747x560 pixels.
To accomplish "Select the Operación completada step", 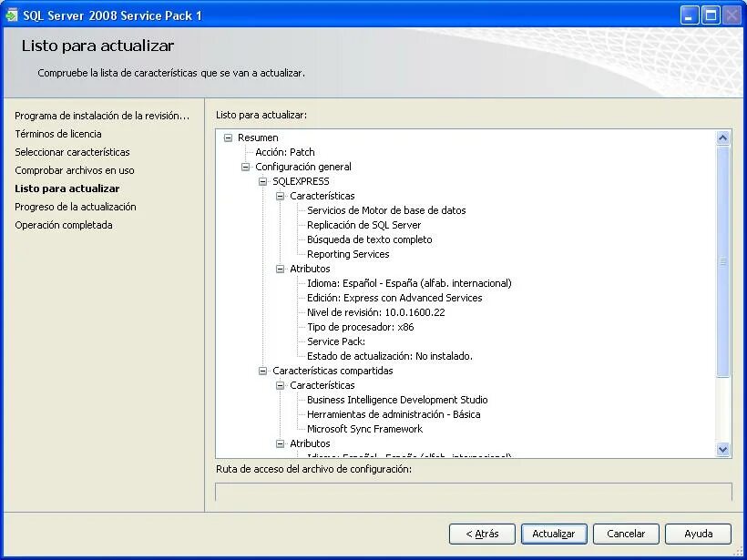I will (x=64, y=225).
